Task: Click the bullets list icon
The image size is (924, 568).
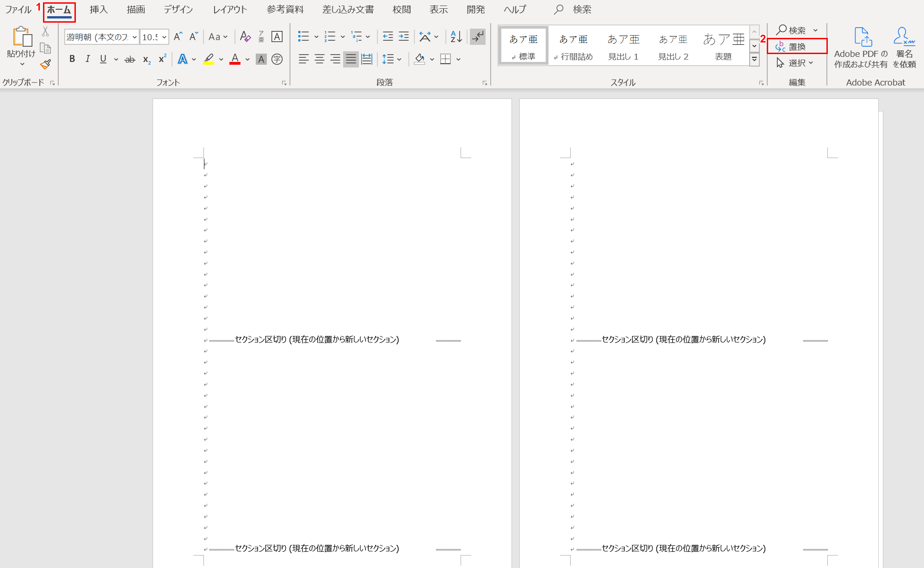Action: [303, 37]
